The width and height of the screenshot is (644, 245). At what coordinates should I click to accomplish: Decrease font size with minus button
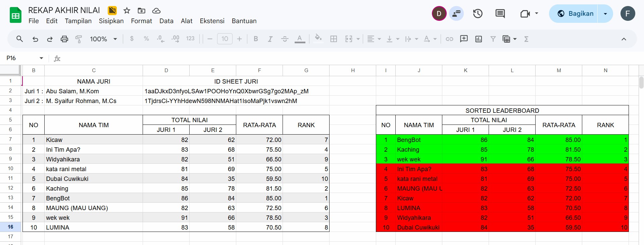coord(210,39)
